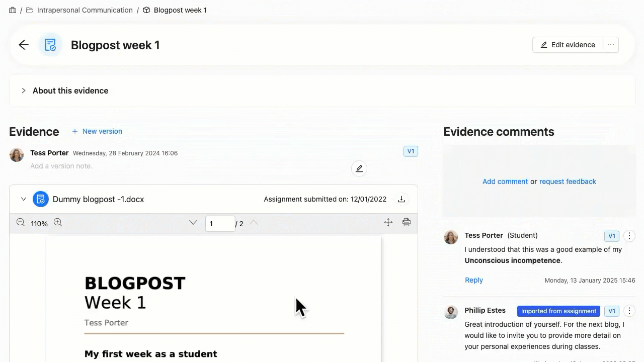Click the Unconscious incompetence bold text
The height and width of the screenshot is (362, 644).
tap(512, 260)
